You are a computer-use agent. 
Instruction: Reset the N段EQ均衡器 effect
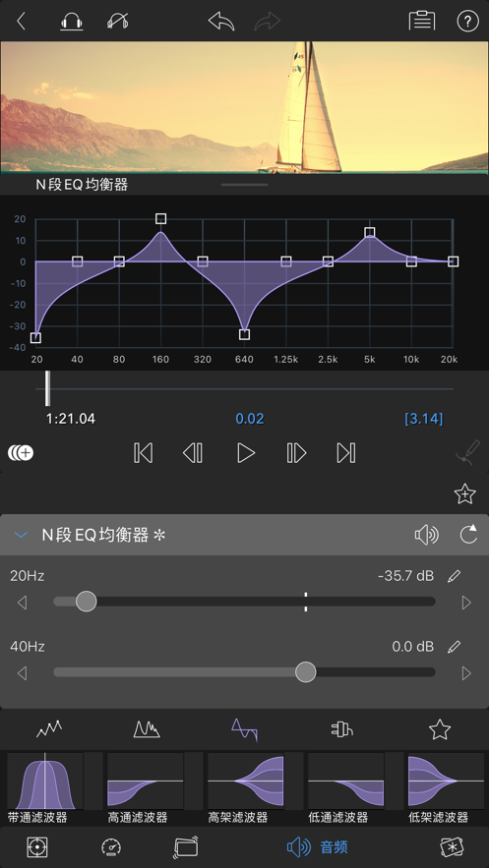[468, 535]
